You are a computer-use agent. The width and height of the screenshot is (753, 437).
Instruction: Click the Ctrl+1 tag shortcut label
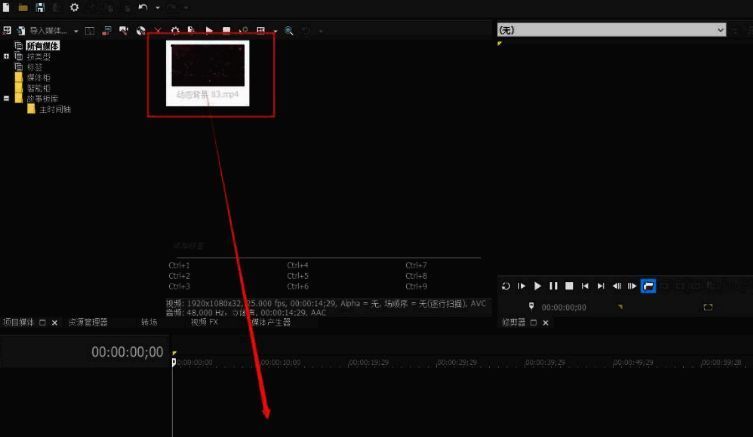point(179,266)
